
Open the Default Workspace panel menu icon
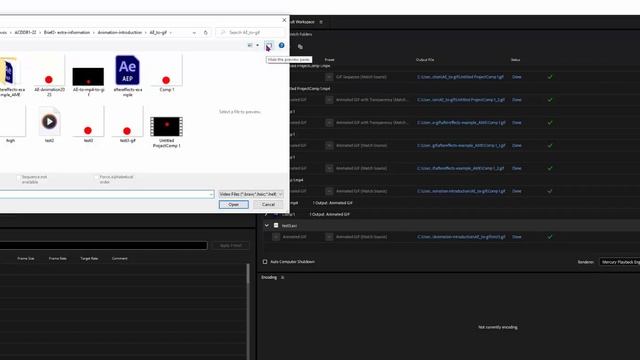[321, 22]
